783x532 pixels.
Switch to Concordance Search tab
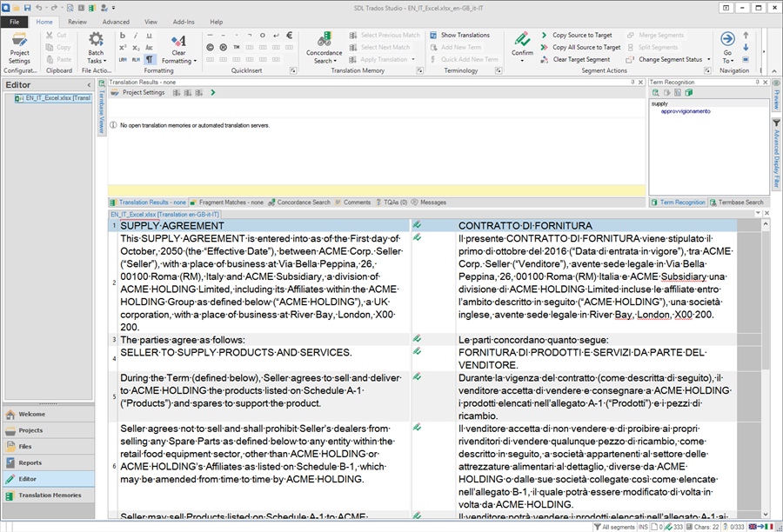299,203
